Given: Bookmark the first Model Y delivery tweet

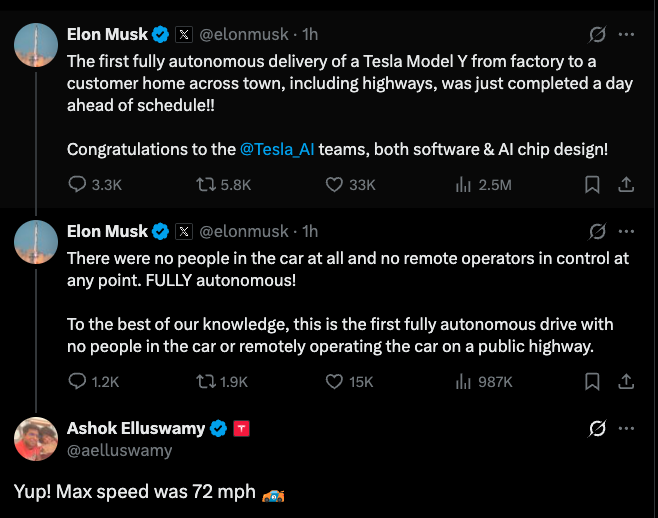Looking at the screenshot, I should [592, 184].
